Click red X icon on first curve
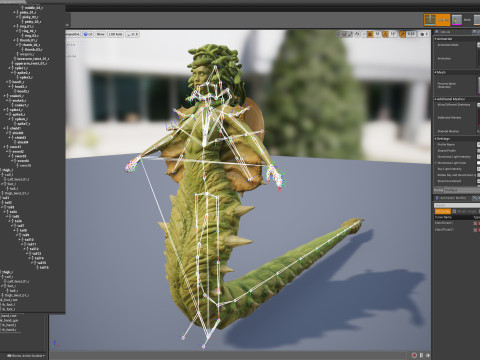 (x=475, y=223)
